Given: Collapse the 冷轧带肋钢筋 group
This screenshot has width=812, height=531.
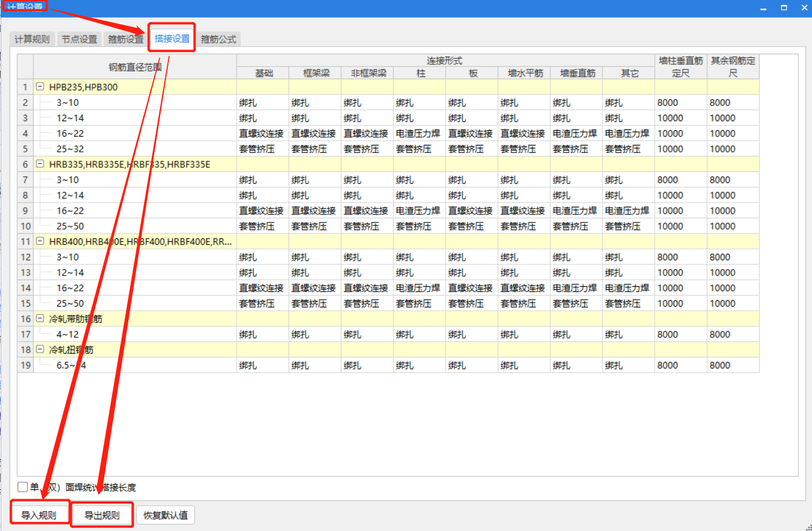Looking at the screenshot, I should point(40,318).
